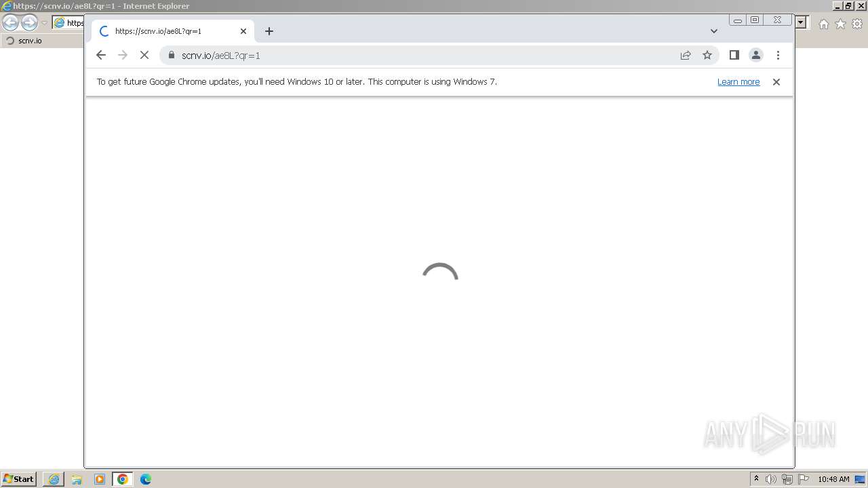Switch to Chrome on the taskbar
This screenshot has width=868, height=488.
[123, 479]
